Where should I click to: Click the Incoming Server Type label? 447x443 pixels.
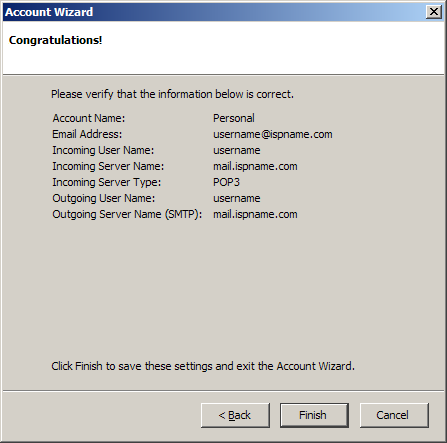click(x=106, y=182)
